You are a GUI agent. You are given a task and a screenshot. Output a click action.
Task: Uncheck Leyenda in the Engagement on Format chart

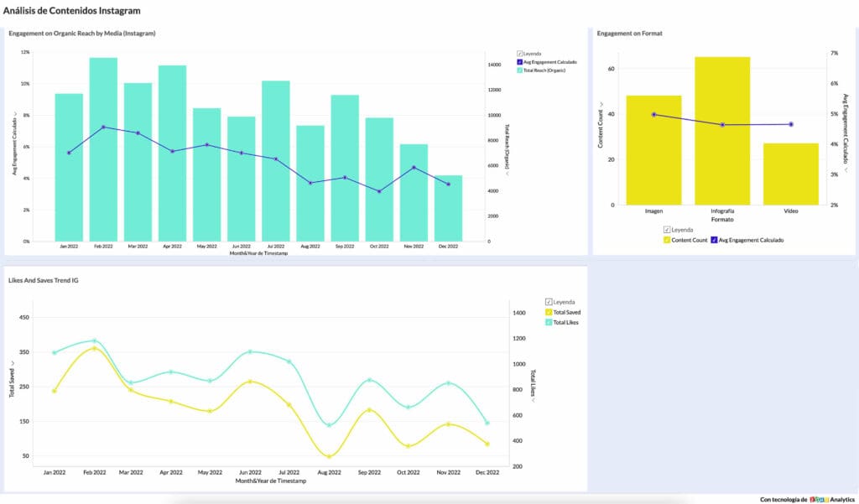pyautogui.click(x=666, y=230)
